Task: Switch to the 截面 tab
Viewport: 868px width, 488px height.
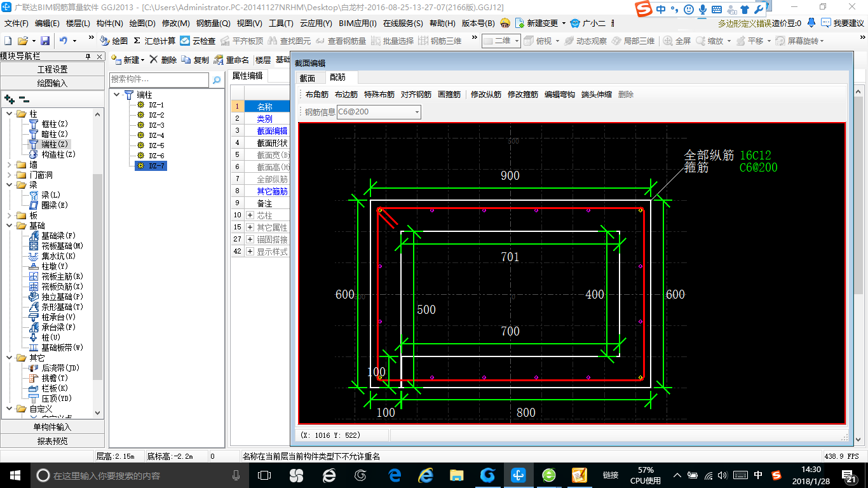Action: click(x=307, y=78)
